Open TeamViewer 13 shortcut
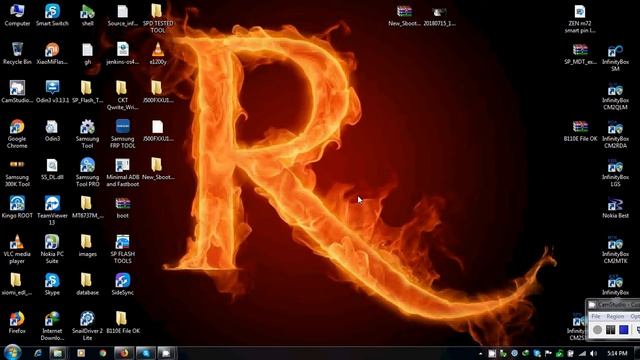Screen dimensions: 640x360 point(52,211)
